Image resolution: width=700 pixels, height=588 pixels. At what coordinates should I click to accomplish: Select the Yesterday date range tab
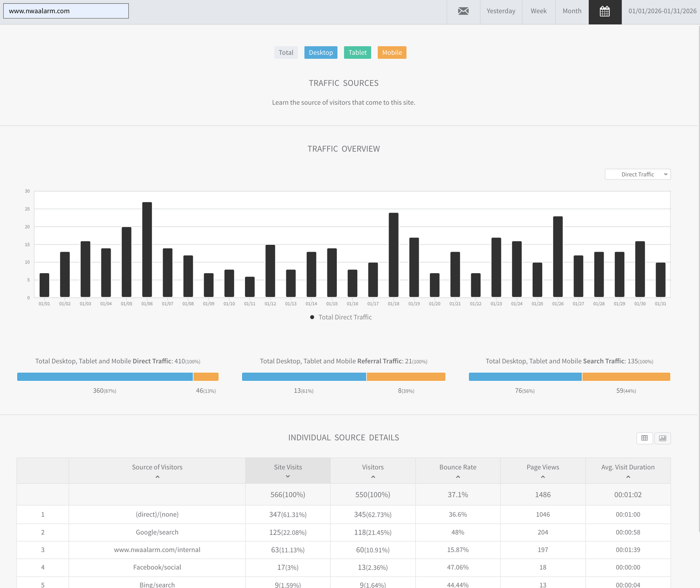click(501, 11)
